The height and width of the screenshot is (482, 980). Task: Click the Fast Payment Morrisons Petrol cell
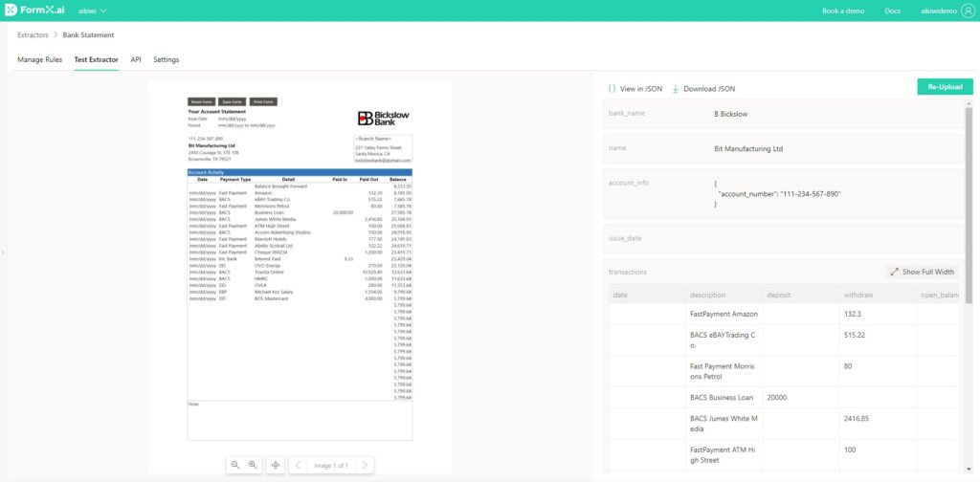click(x=724, y=371)
